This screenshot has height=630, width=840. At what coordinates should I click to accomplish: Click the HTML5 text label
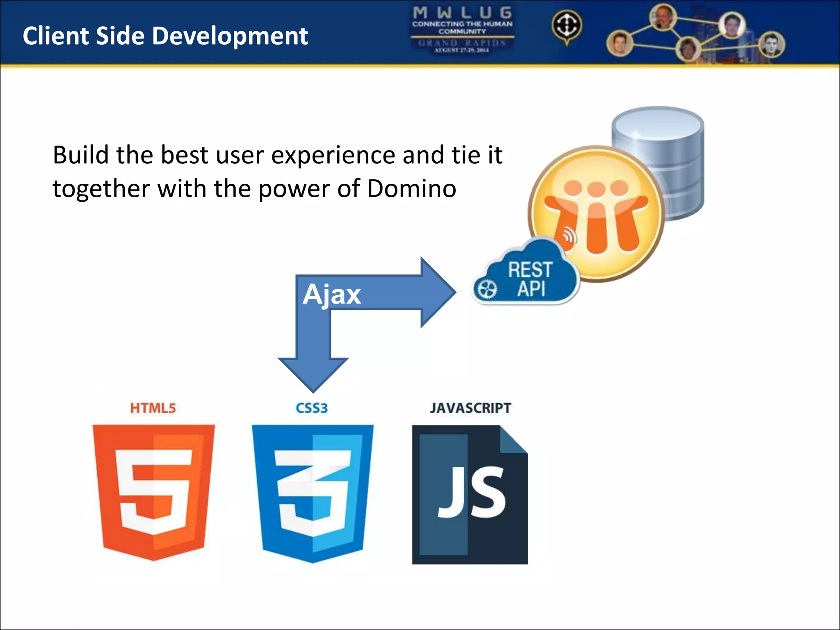[153, 408]
